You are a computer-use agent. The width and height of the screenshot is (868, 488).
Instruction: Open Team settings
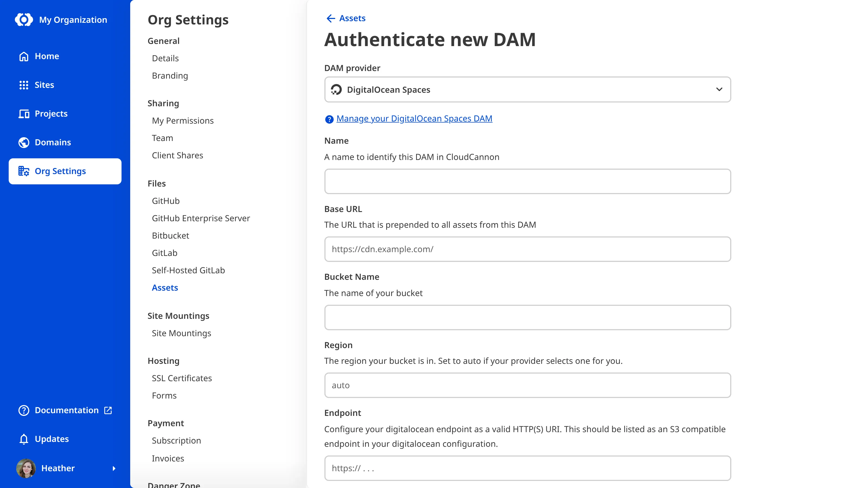point(162,138)
